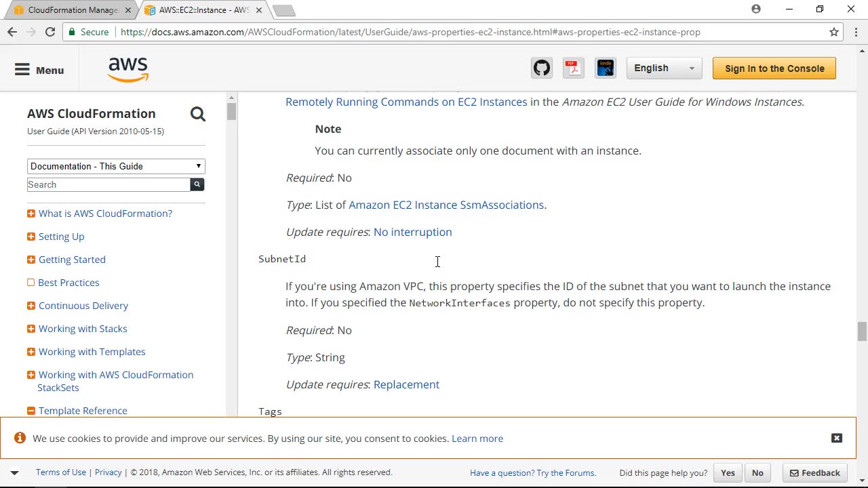The height and width of the screenshot is (488, 868).
Task: Open the hamburger Menu icon
Action: (22, 70)
